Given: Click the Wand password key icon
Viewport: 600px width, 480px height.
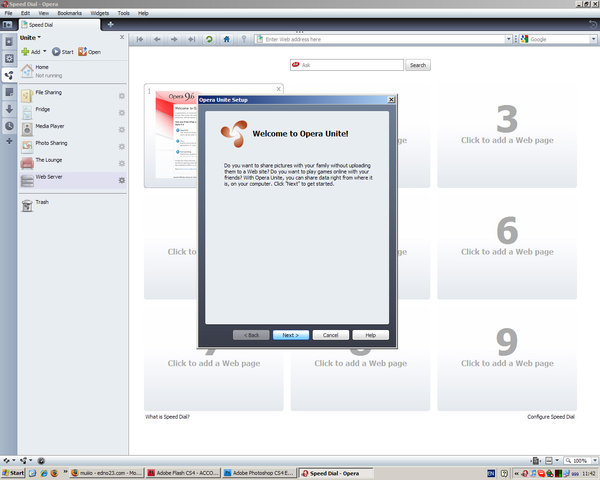Looking at the screenshot, I should point(244,39).
